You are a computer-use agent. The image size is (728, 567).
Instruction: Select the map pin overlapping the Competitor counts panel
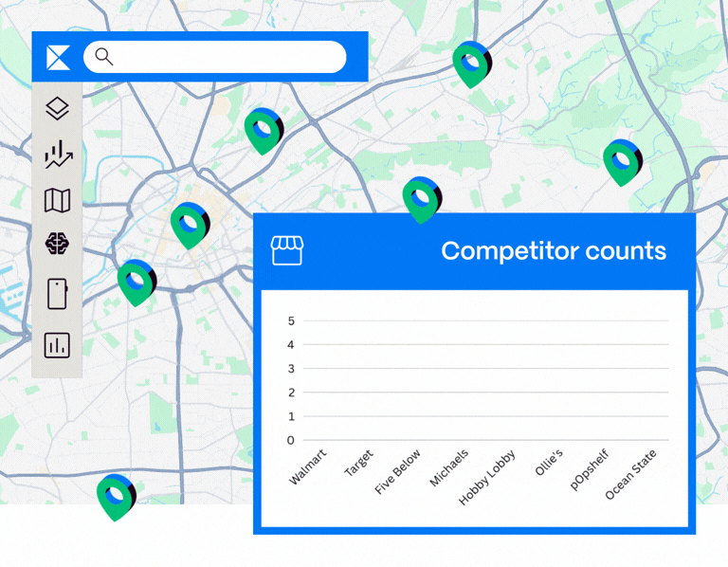(x=422, y=200)
